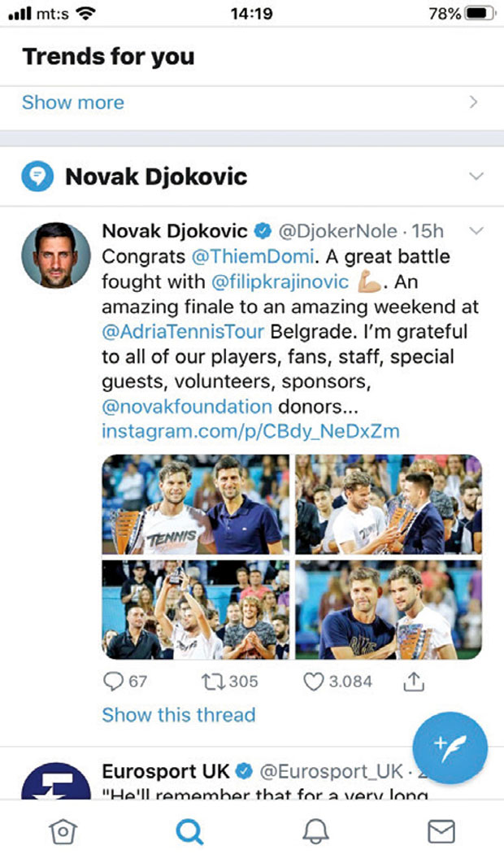Go to the Home tab icon
Viewport: 504px width, 863px height.
point(62,830)
